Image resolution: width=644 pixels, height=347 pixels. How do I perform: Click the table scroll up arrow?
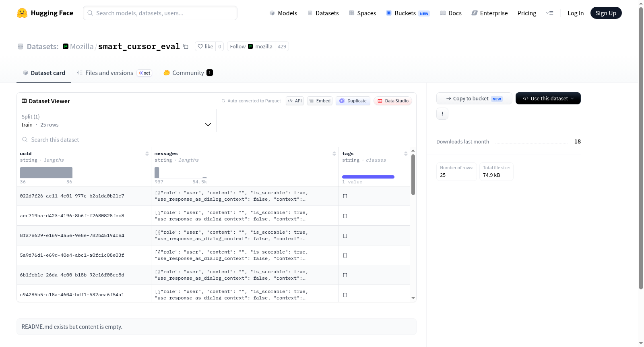point(413,150)
